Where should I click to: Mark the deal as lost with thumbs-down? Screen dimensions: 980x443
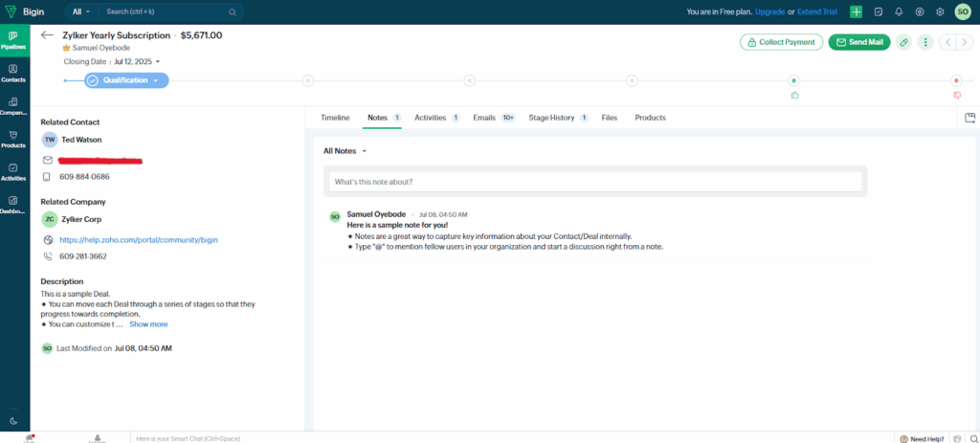pos(956,95)
